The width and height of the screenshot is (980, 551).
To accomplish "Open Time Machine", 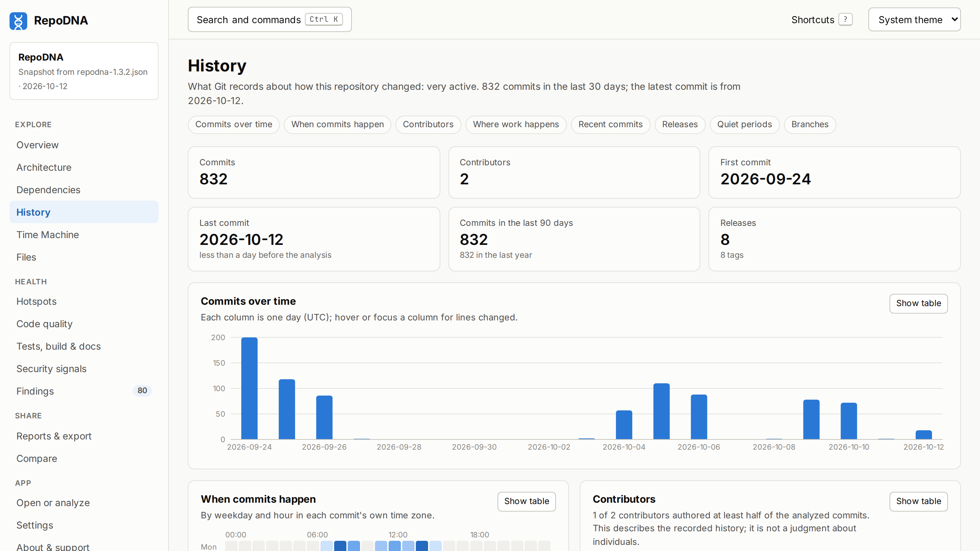I will (x=84, y=235).
